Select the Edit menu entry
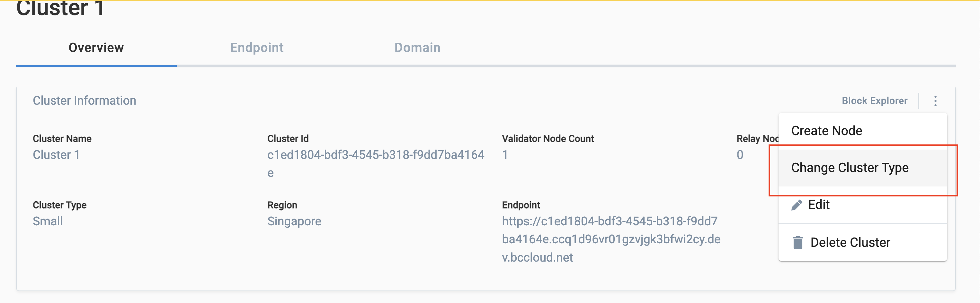Screen dimensions: 980x303 click(862, 204)
